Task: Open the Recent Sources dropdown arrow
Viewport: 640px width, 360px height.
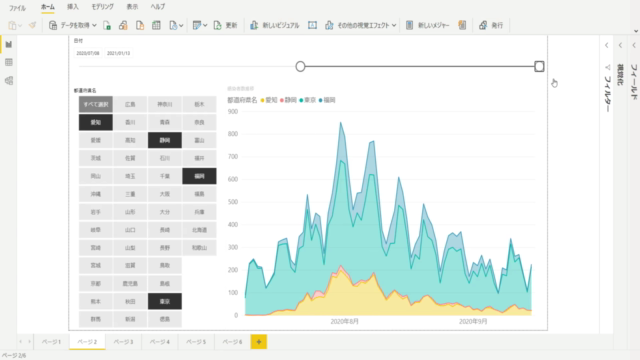Action: tap(181, 26)
